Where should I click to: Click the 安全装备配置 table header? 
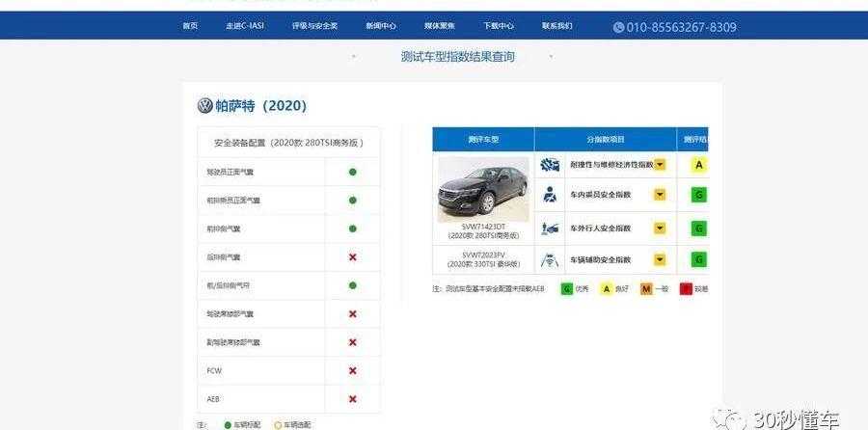(289, 143)
